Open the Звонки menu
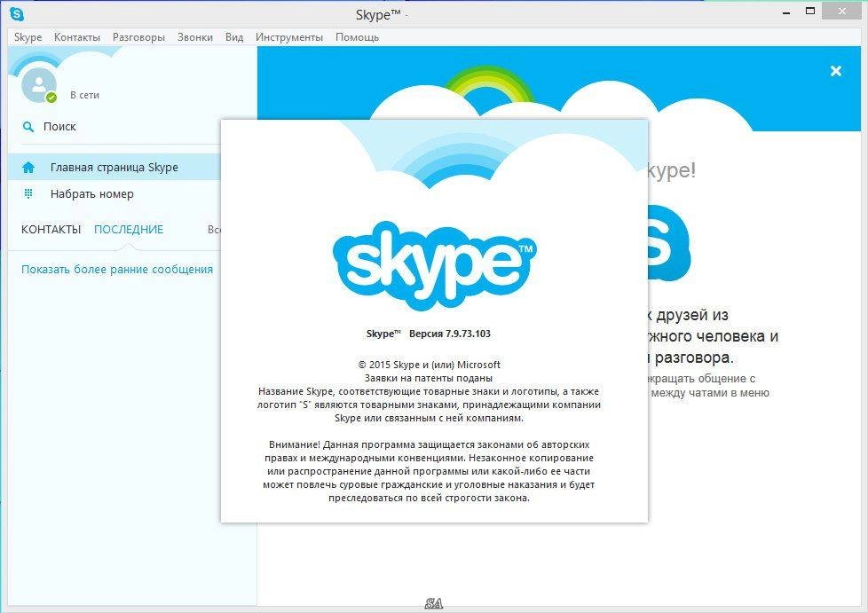 [195, 37]
